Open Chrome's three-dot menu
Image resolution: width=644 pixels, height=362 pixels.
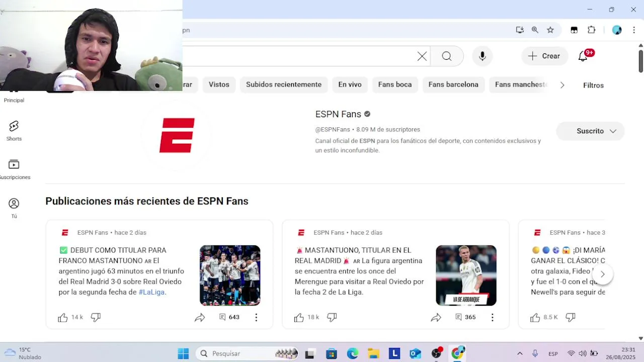pos(633,30)
